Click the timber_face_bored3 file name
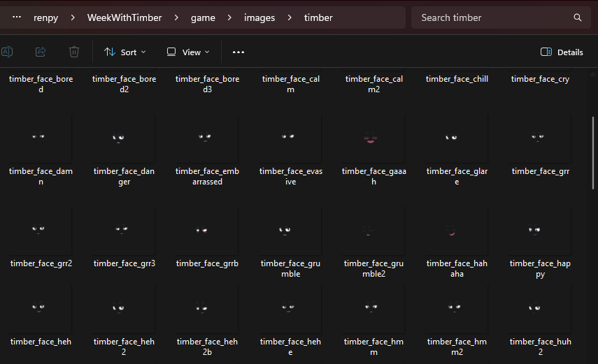The image size is (598, 364). 207,84
